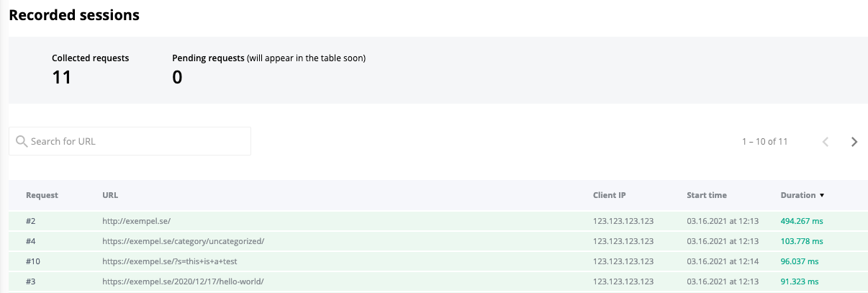Select request #3 row

(x=31, y=281)
